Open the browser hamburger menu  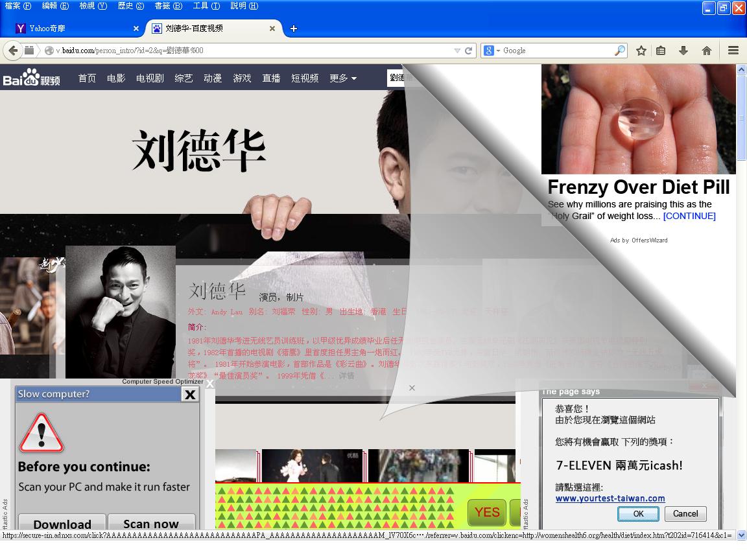pos(733,51)
